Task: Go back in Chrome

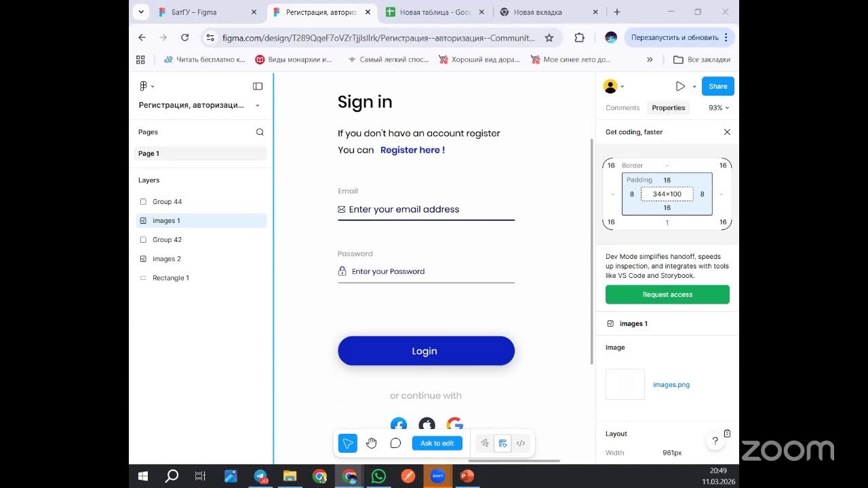Action: [x=142, y=38]
